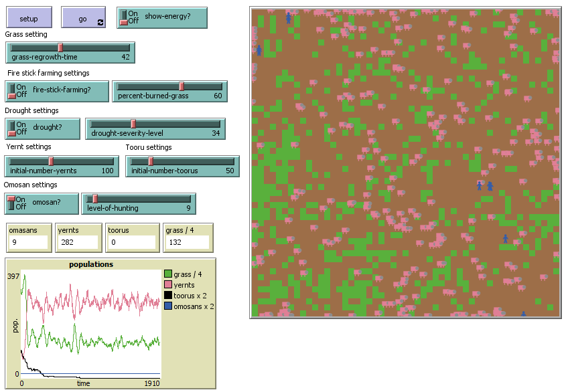Move the initial-number-toorus slider handle
This screenshot has width=574, height=392.
151,161
